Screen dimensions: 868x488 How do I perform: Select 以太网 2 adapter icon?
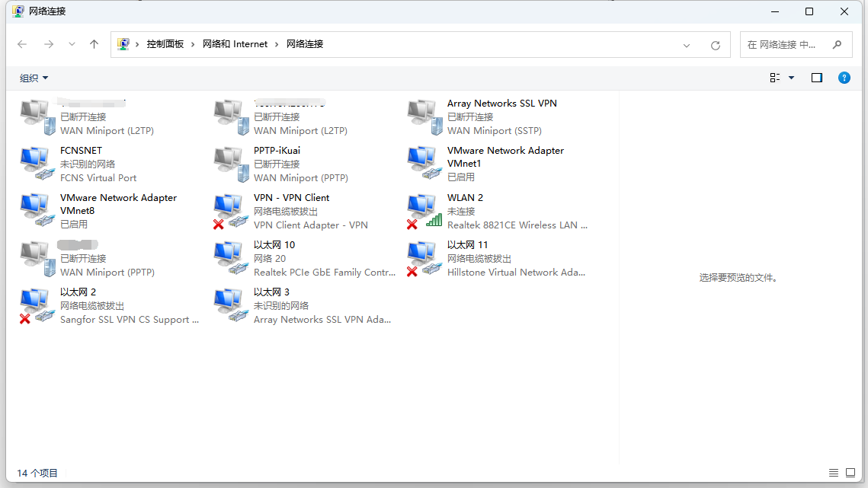click(x=37, y=305)
